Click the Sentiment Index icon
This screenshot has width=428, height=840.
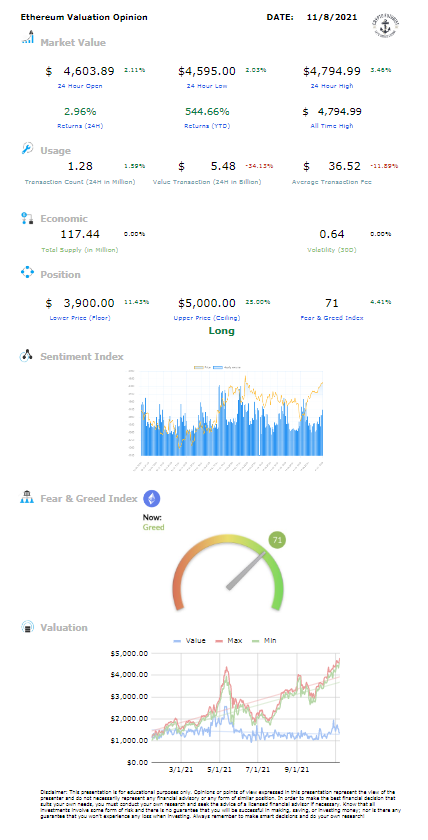(27, 356)
